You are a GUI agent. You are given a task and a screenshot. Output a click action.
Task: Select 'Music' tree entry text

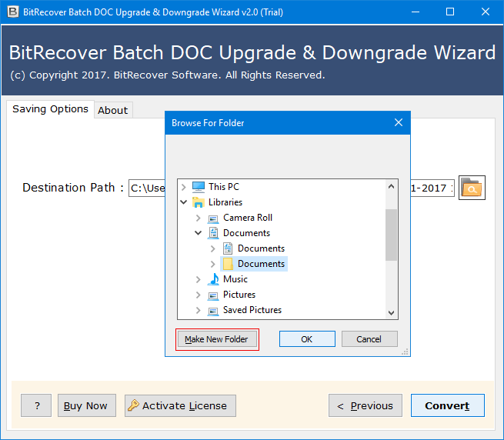click(x=235, y=279)
